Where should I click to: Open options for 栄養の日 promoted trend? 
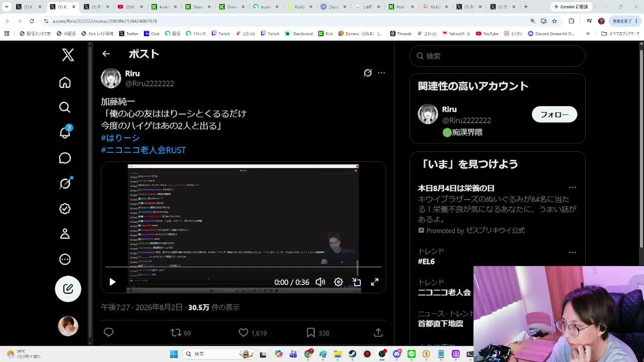[572, 188]
